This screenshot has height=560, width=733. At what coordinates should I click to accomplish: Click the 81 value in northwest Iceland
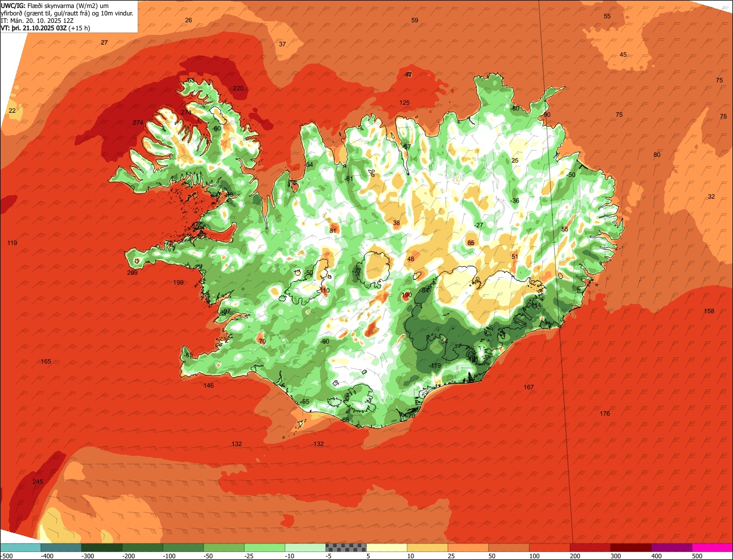click(333, 231)
